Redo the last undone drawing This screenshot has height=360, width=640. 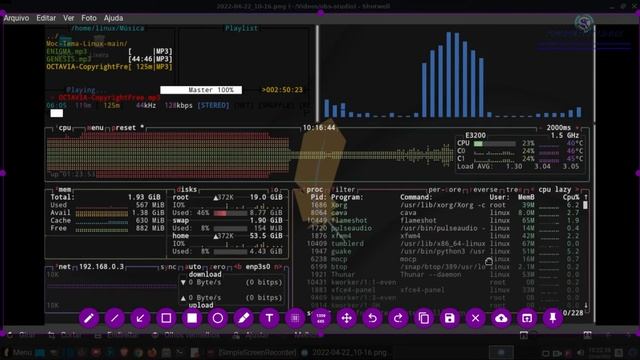398,318
